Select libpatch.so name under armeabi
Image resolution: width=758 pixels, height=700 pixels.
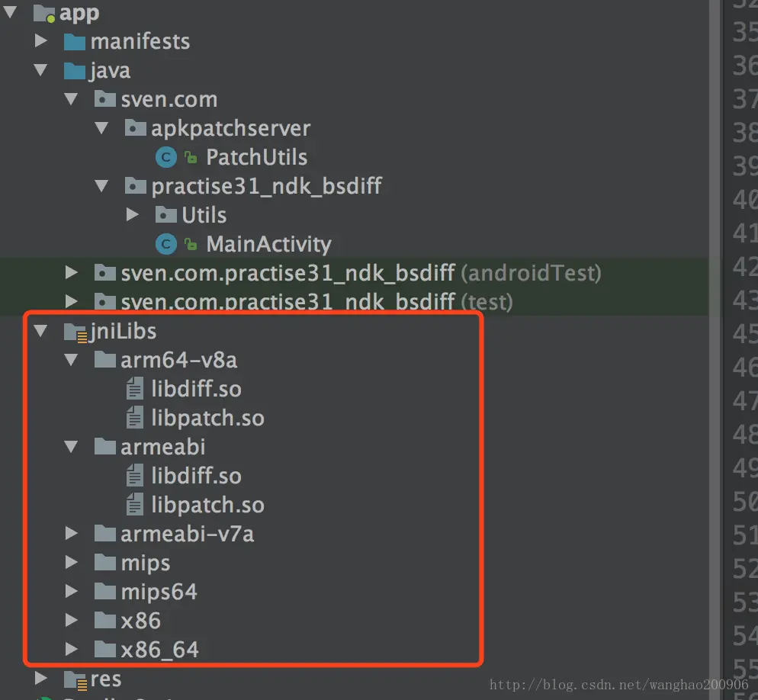208,506
